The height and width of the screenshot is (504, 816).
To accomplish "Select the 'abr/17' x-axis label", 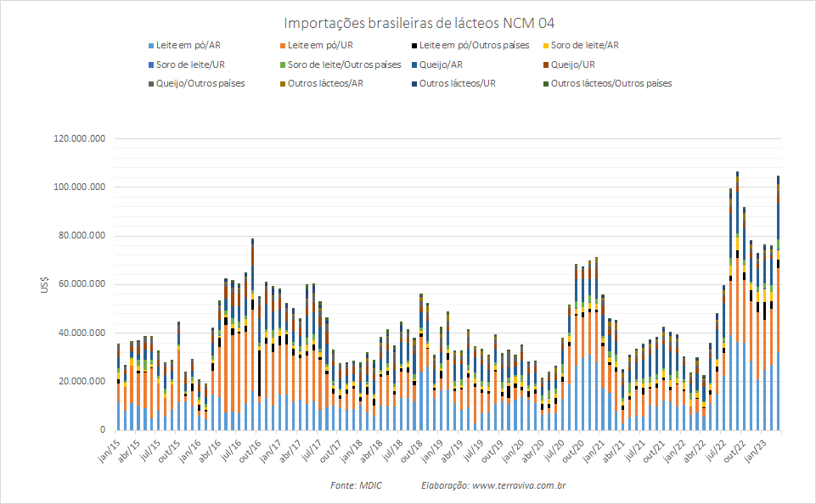I will [x=291, y=451].
